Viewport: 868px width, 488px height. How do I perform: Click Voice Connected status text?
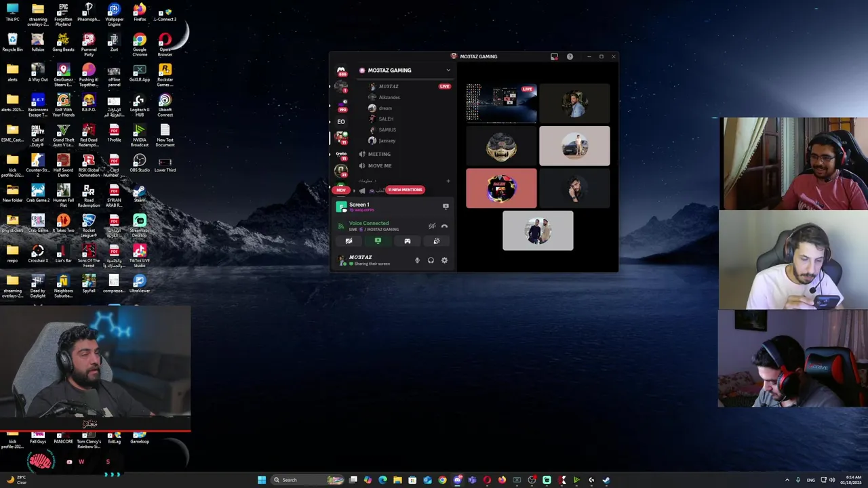(x=369, y=223)
